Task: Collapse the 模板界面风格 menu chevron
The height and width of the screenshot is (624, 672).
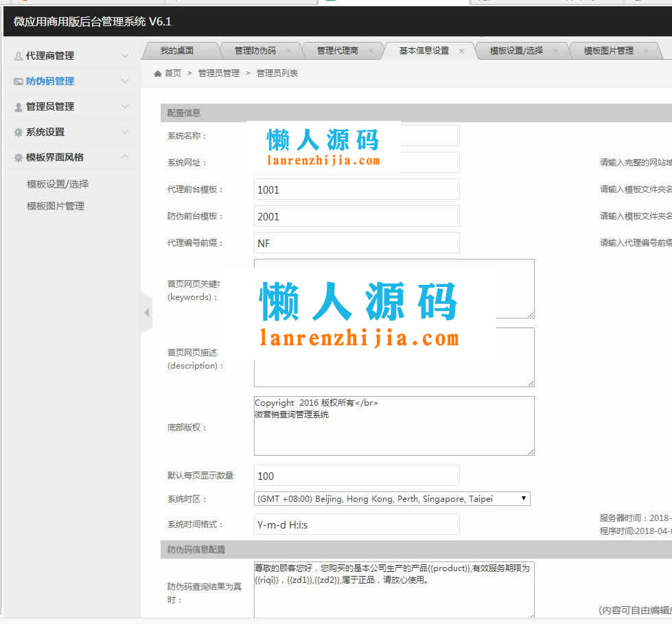Action: 124,157
